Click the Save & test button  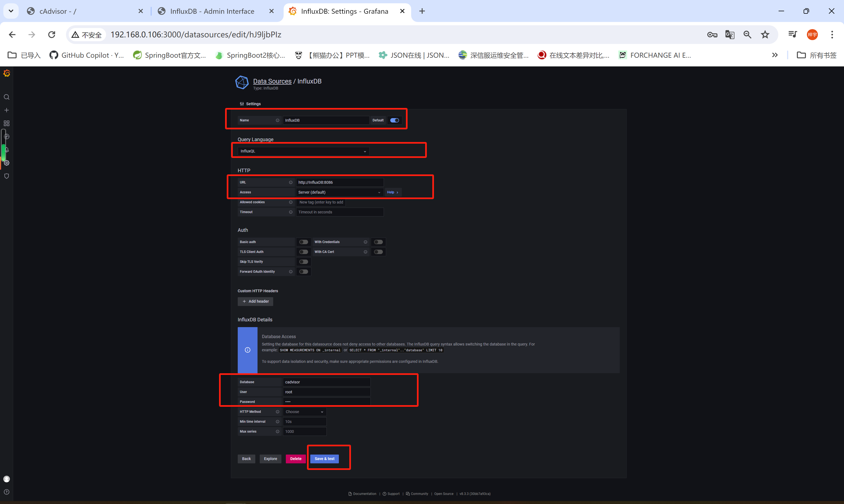tap(325, 458)
